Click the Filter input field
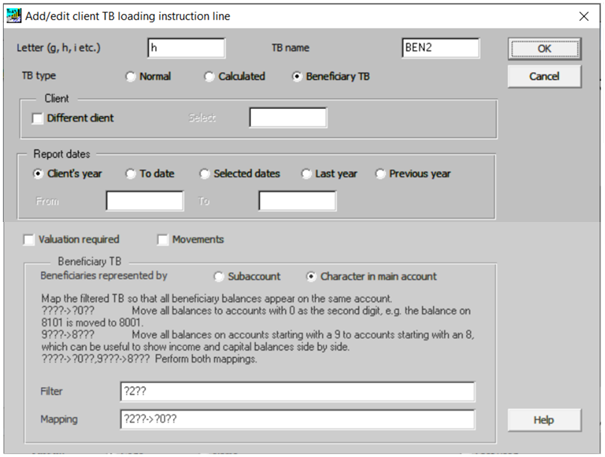 click(297, 392)
